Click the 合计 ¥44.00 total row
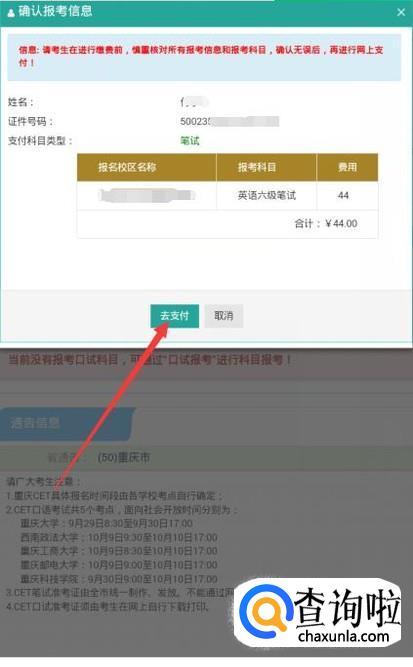 click(x=228, y=224)
